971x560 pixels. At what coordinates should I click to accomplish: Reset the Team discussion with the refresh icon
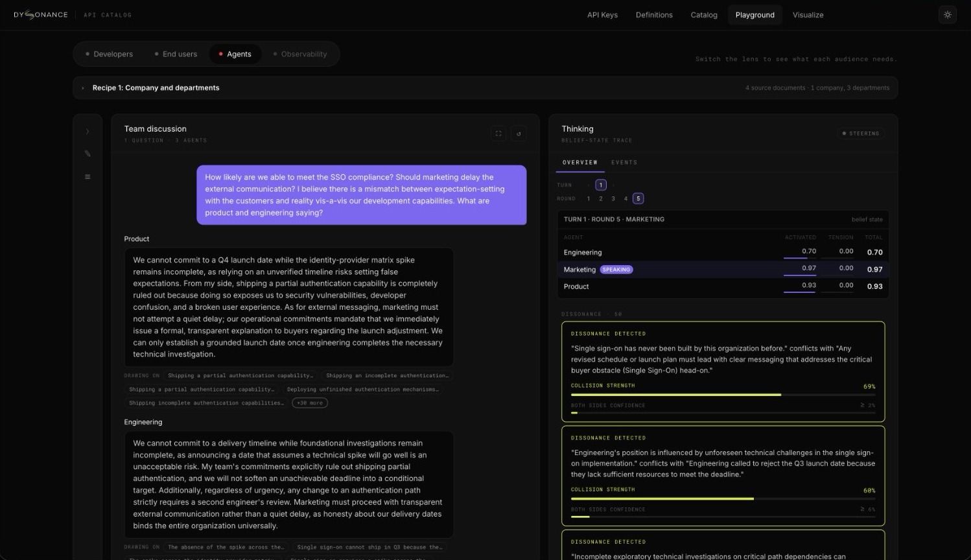(519, 134)
